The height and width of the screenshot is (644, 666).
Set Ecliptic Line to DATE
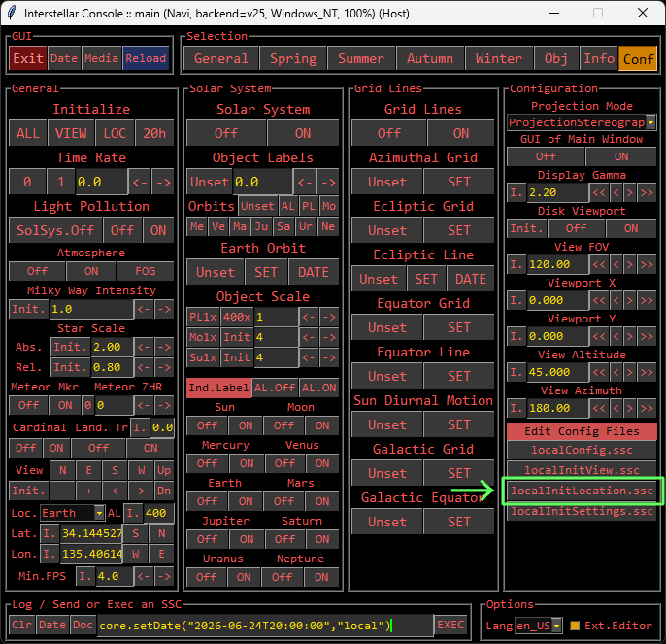click(471, 279)
